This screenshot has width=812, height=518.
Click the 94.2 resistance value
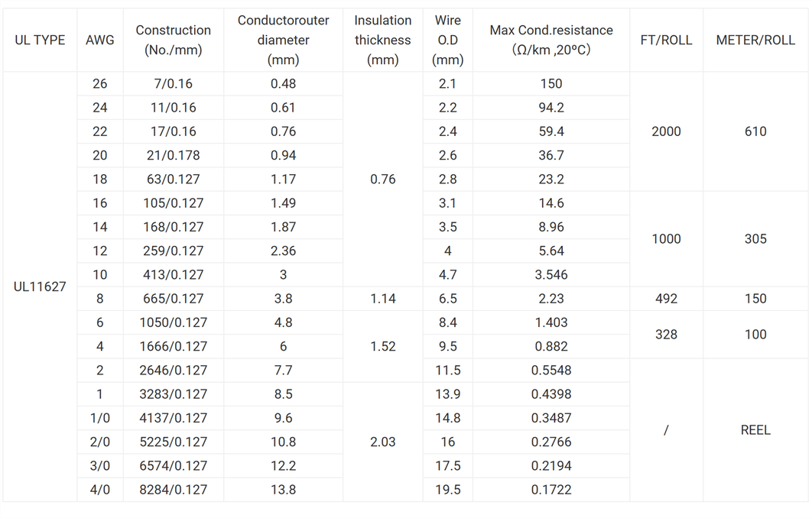tap(551, 108)
